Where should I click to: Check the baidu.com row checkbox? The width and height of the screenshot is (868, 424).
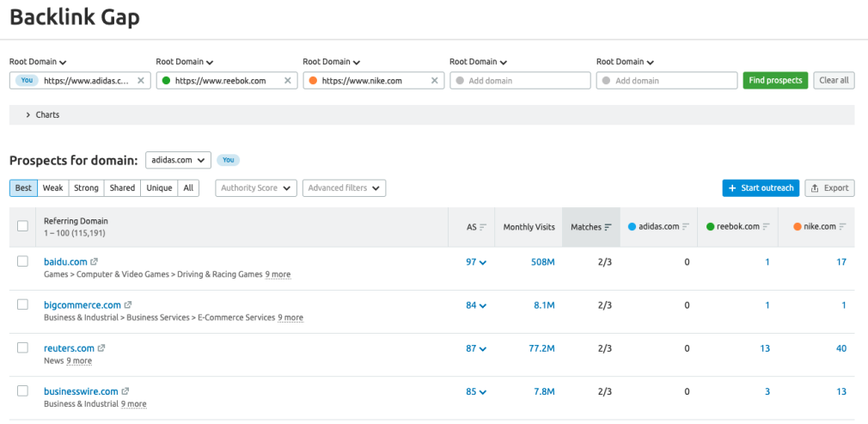point(22,261)
